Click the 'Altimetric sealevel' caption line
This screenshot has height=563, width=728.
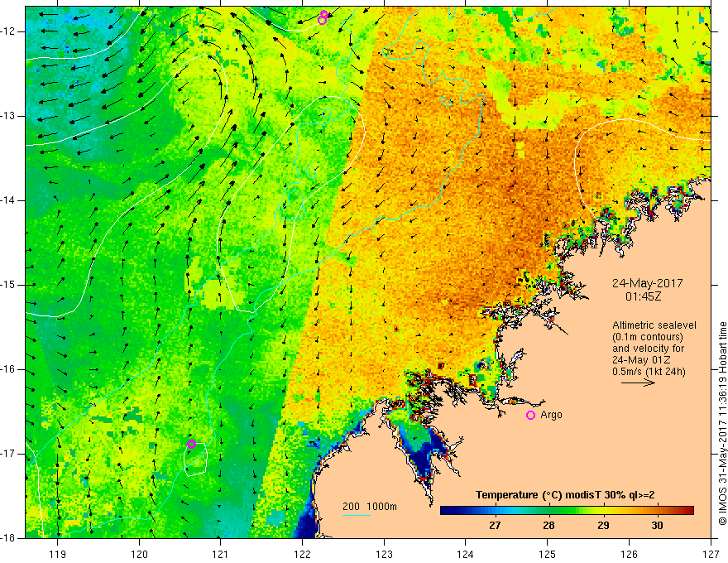pyautogui.click(x=654, y=325)
